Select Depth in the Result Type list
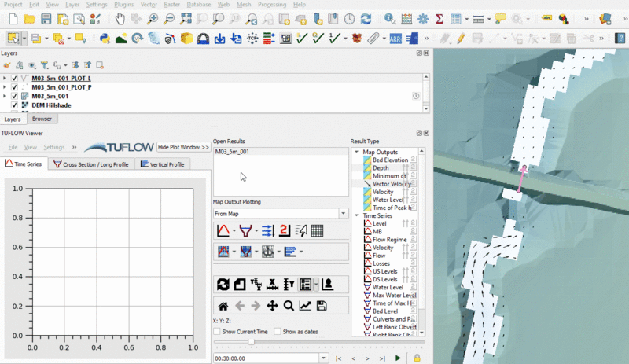This screenshot has height=364, width=629. point(381,168)
